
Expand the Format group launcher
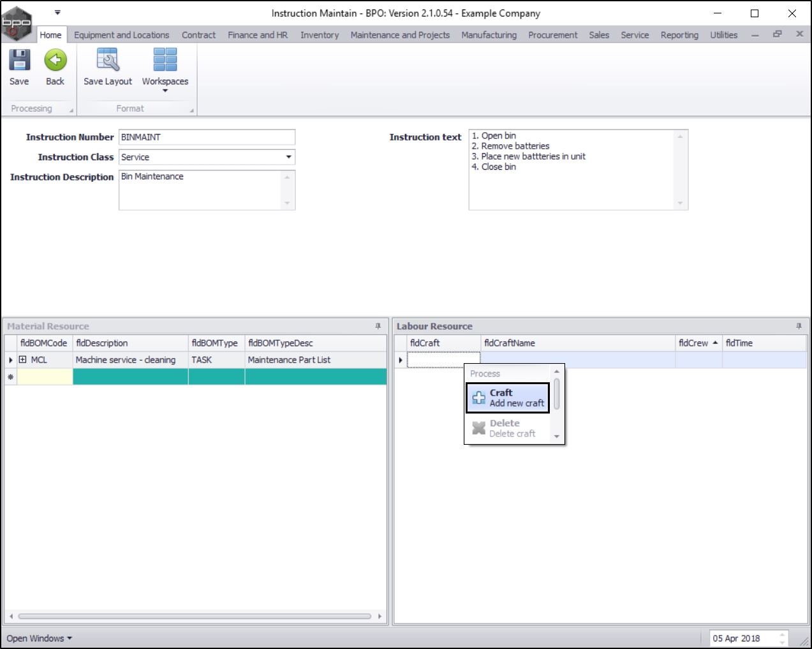(191, 111)
